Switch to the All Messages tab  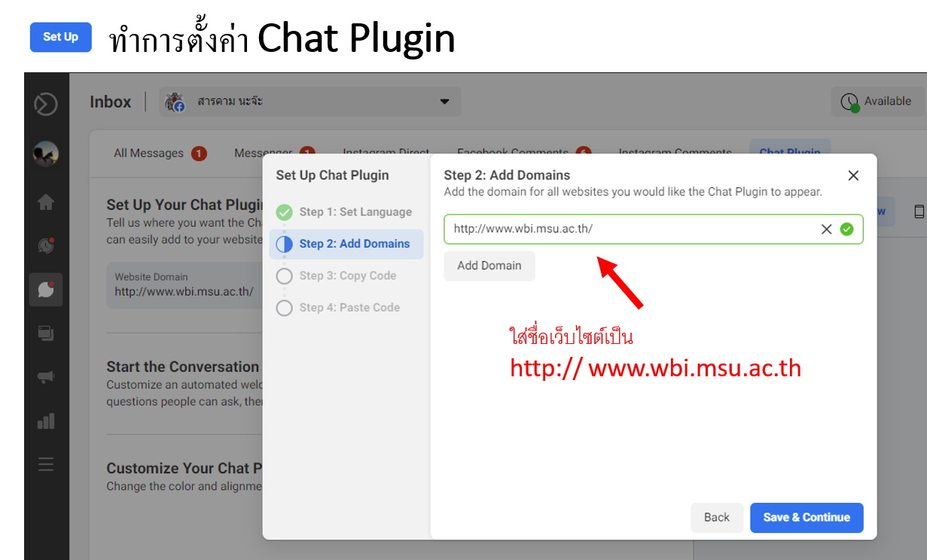(x=160, y=154)
